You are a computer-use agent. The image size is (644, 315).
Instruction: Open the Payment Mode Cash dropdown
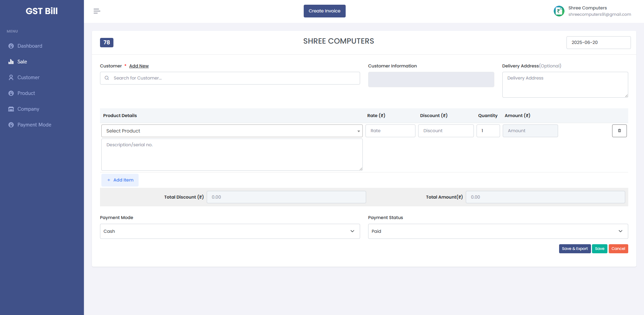[230, 231]
